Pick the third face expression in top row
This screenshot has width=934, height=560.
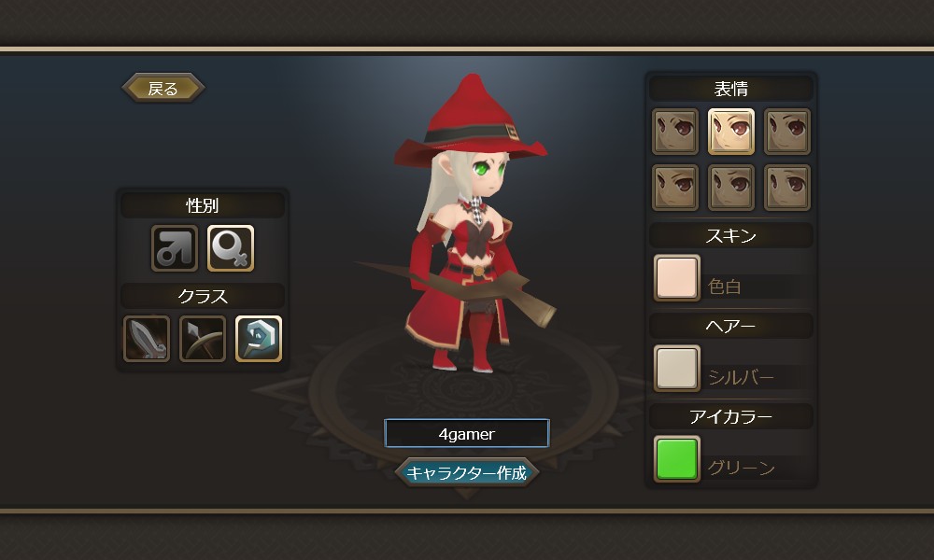click(786, 132)
